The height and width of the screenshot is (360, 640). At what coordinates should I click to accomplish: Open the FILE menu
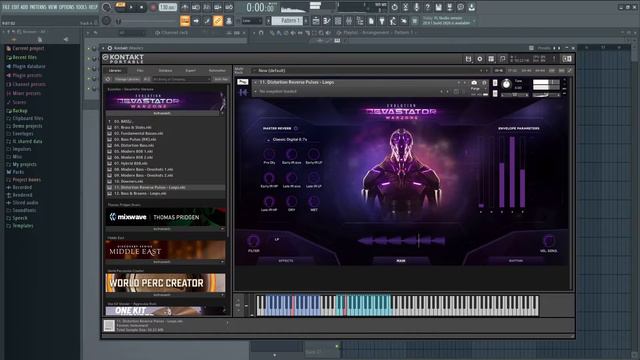pyautogui.click(x=7, y=7)
